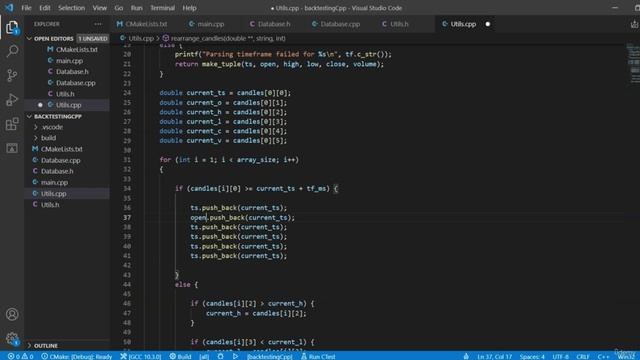Viewport: 640px width, 360px height.
Task: Open CMakeLists.txt in project folder tree
Action: point(61,149)
